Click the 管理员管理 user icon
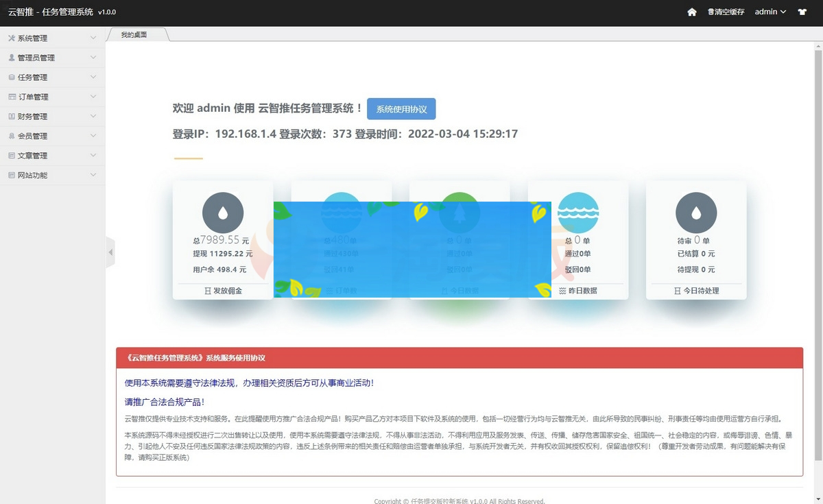The height and width of the screenshot is (504, 823). [x=12, y=58]
